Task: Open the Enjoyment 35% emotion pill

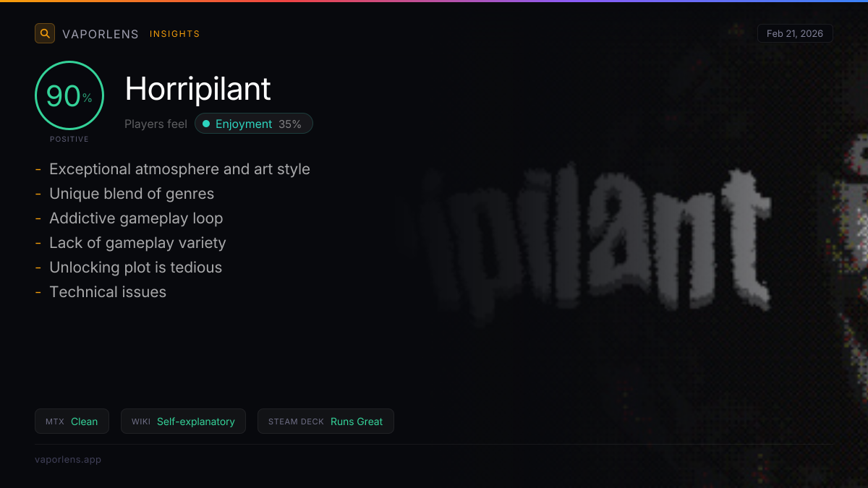Action: [x=254, y=124]
